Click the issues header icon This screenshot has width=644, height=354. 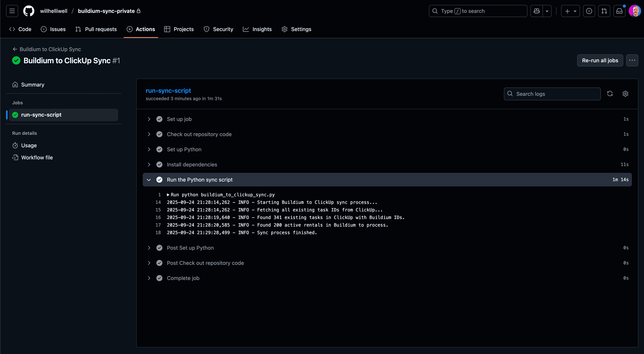tap(589, 11)
